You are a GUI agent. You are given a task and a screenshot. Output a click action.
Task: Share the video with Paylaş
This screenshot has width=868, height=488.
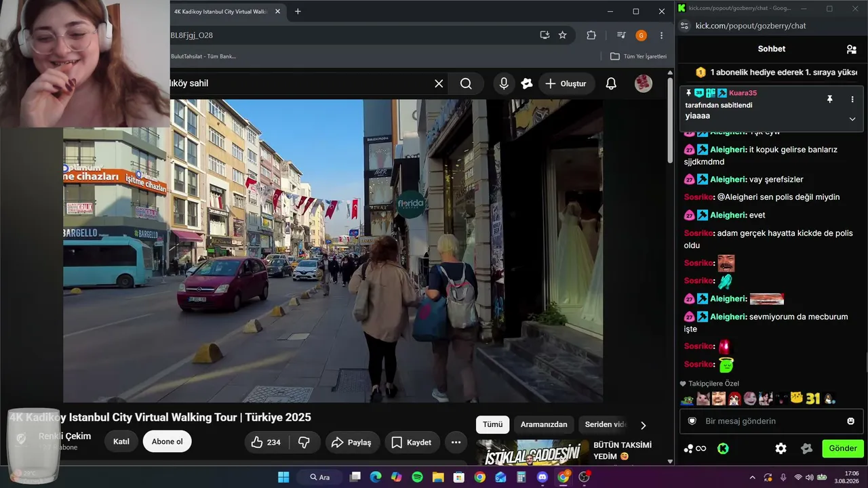pos(353,442)
